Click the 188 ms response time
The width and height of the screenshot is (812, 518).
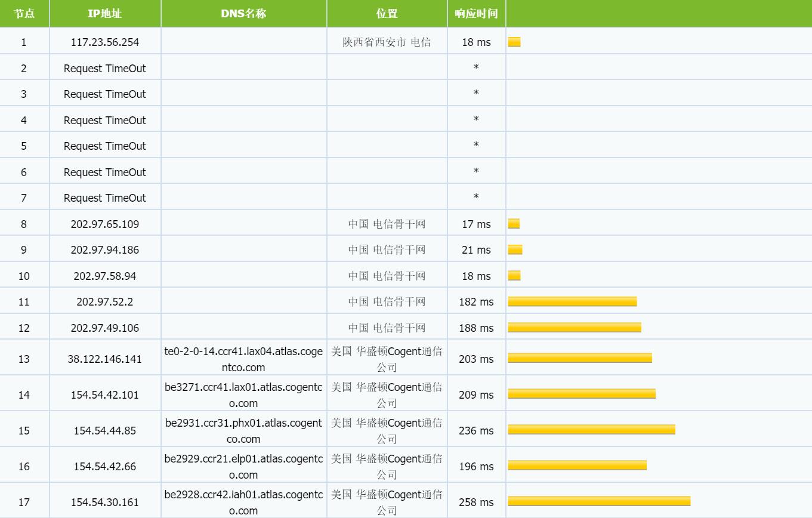click(x=476, y=328)
